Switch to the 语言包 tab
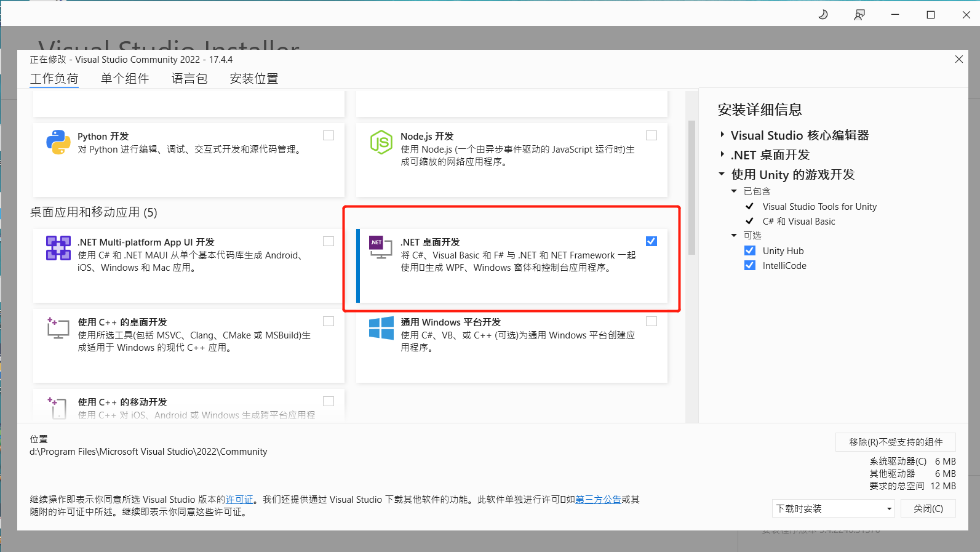Image resolution: width=980 pixels, height=552 pixels. tap(189, 79)
